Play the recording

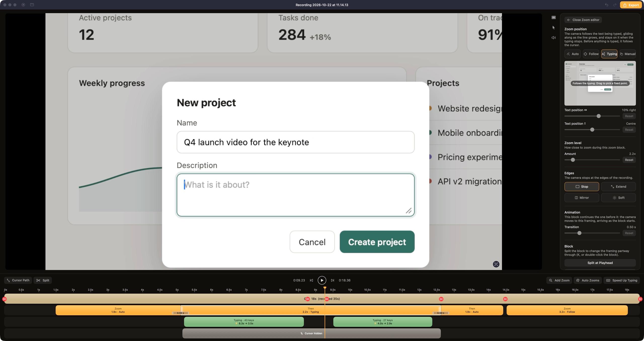(x=322, y=280)
